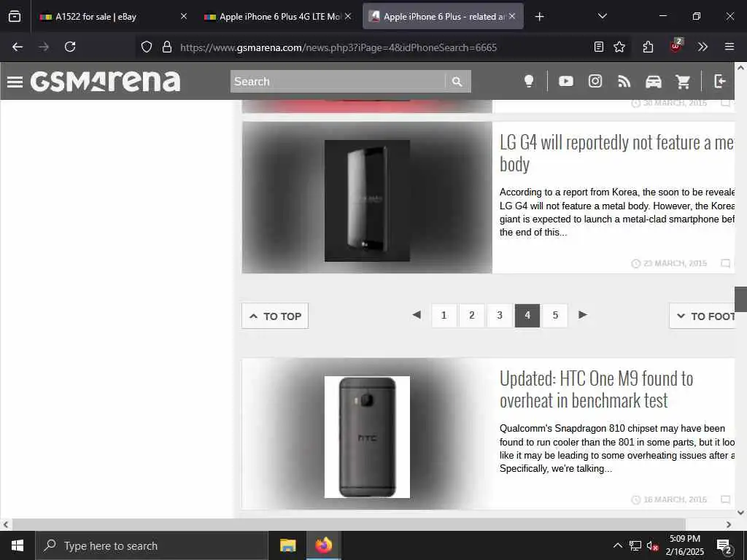Click the vertical scrollbar thumb
Viewport: 747px width, 560px height.
[740, 299]
